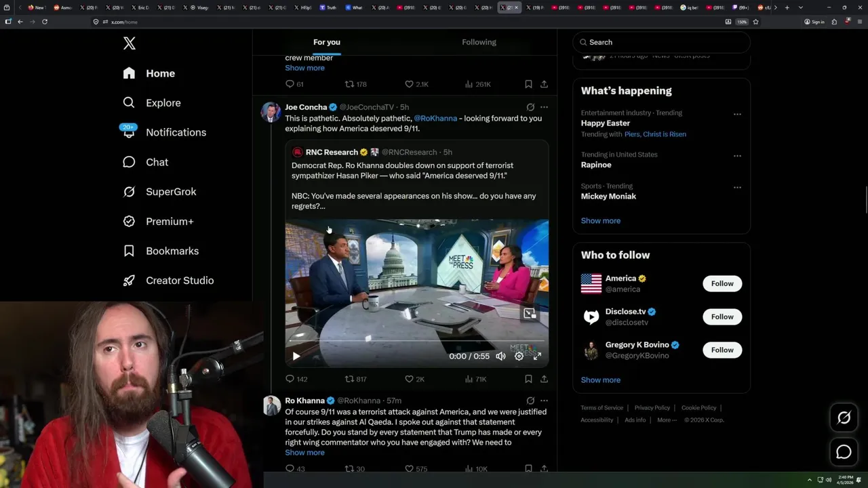Seek on the video progress bar
The width and height of the screenshot is (868, 488).
click(416, 341)
